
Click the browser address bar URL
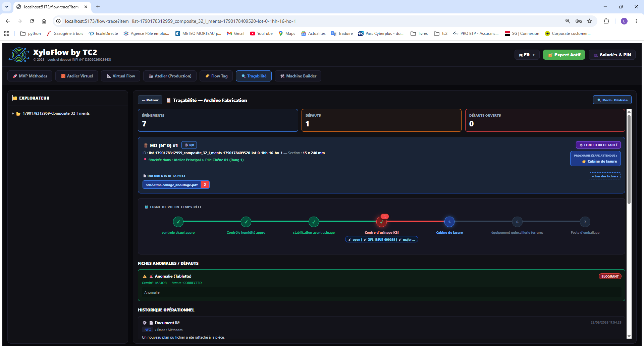180,21
